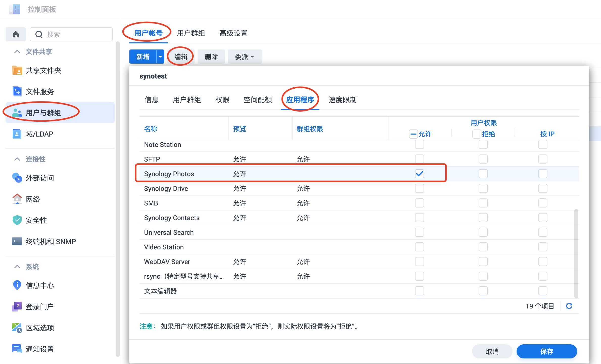Click the 新增 button

tap(143, 57)
